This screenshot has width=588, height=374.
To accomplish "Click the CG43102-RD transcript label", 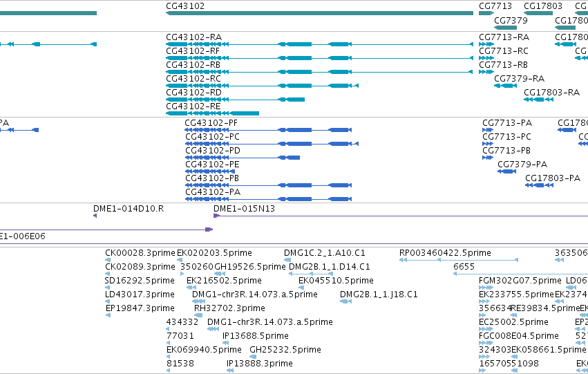I will click(194, 93).
